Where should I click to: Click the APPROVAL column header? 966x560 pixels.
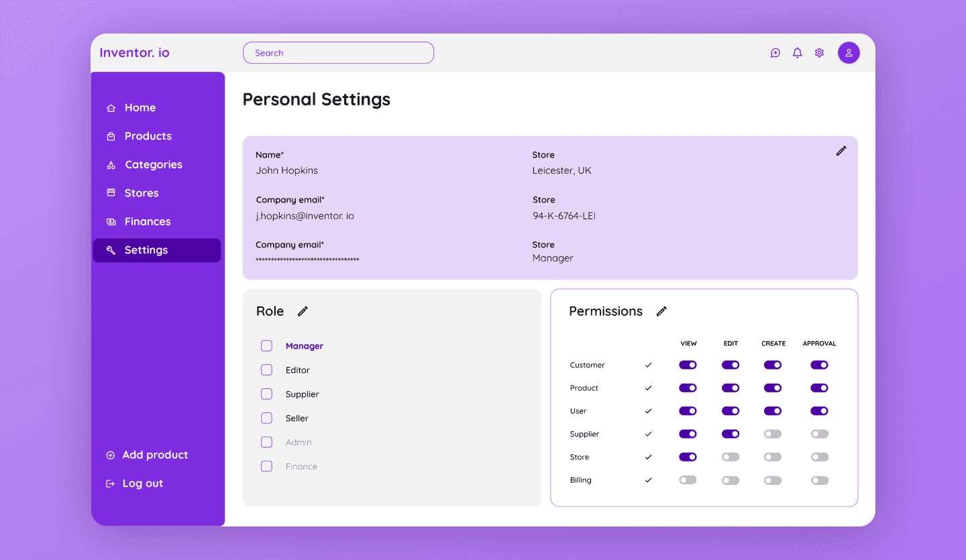819,343
